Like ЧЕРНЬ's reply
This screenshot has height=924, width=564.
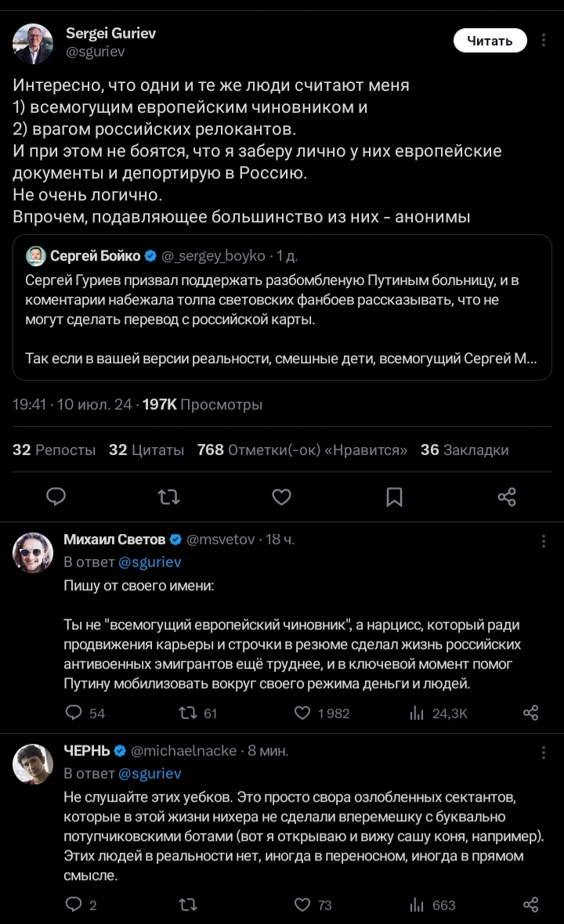tap(303, 904)
